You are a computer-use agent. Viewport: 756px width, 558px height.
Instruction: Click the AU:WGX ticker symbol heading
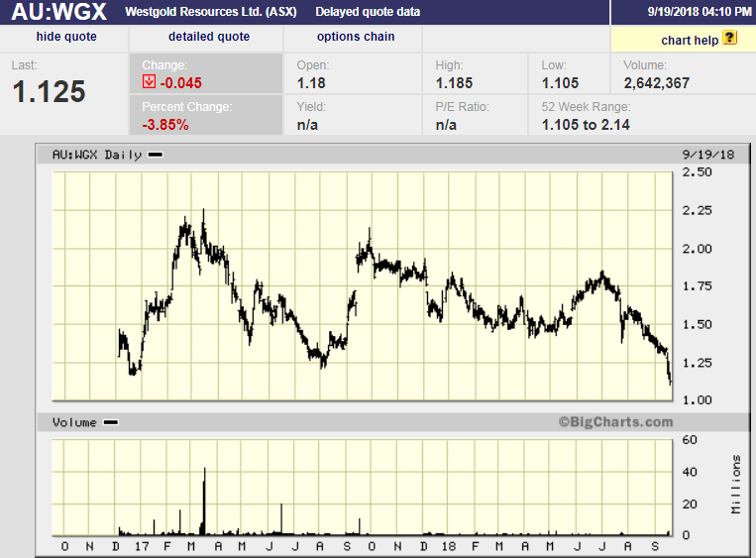pos(58,12)
